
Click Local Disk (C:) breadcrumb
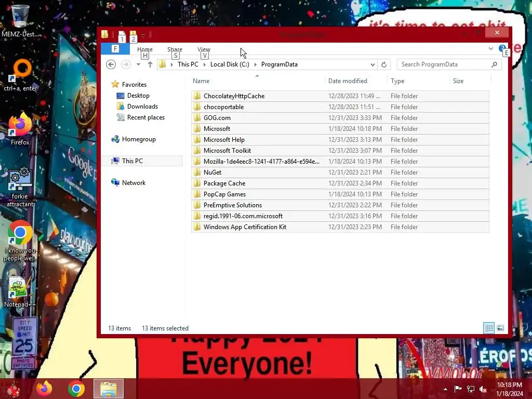[x=230, y=64]
